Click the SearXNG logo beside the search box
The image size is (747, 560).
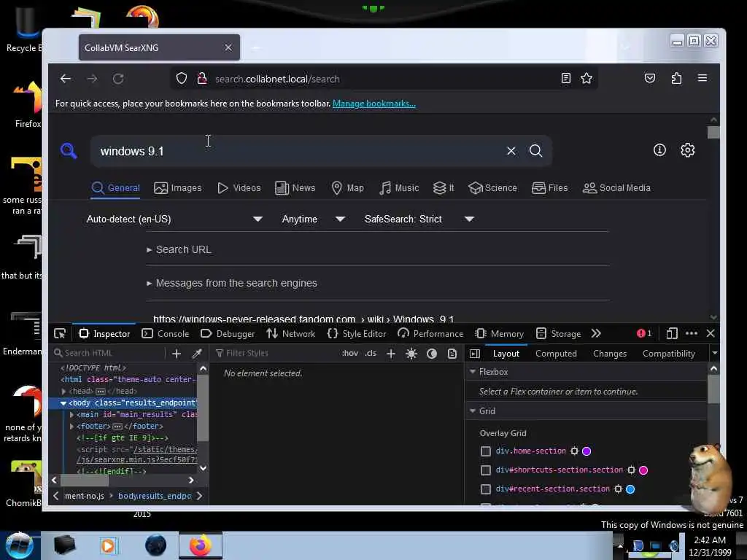[69, 151]
